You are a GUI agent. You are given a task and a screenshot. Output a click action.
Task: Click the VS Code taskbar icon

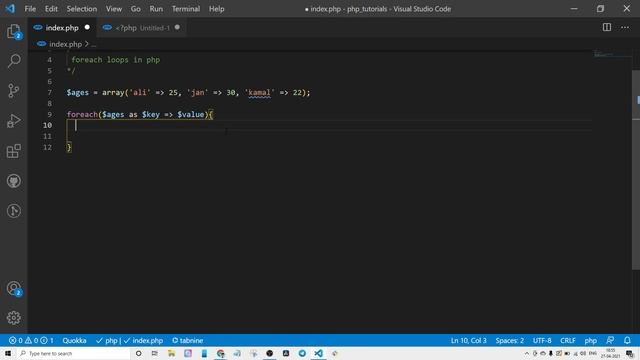pyautogui.click(x=318, y=353)
